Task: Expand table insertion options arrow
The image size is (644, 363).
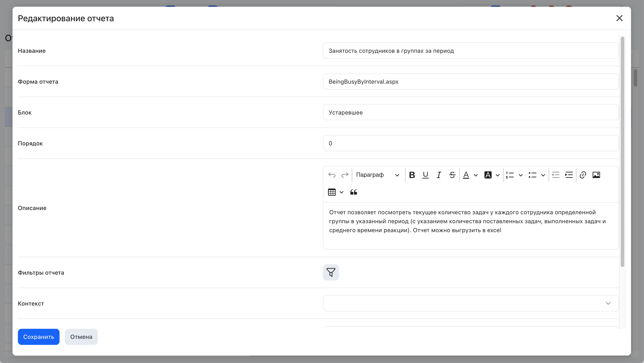Action: (341, 192)
